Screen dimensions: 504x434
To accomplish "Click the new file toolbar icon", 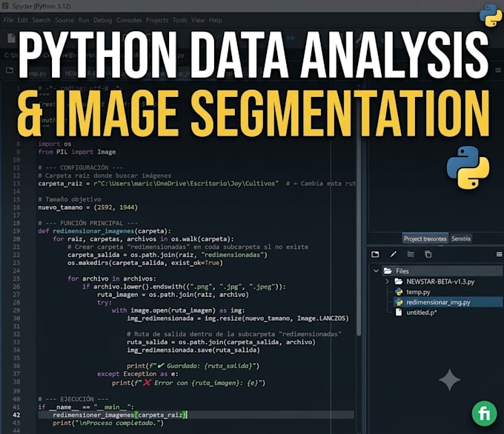I will coord(11,39).
